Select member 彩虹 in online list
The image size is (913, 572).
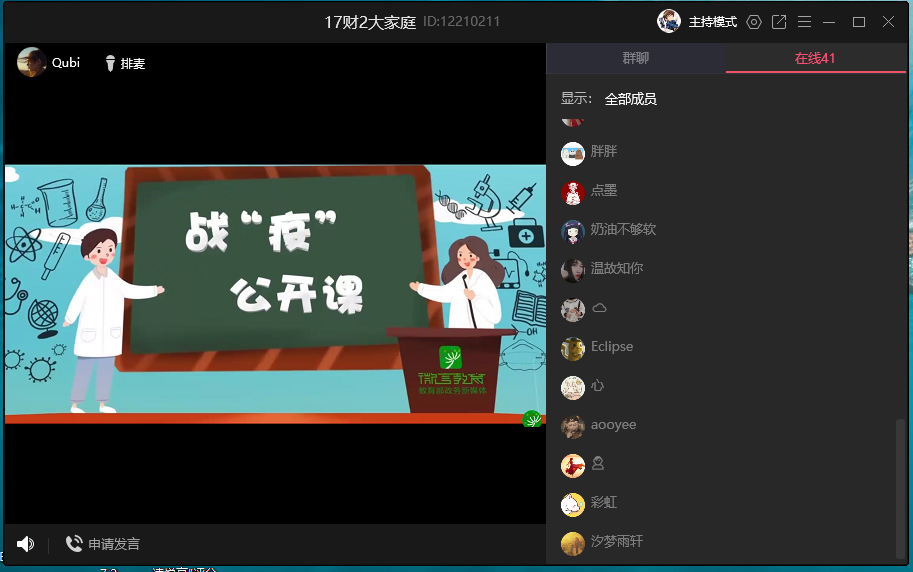point(604,504)
